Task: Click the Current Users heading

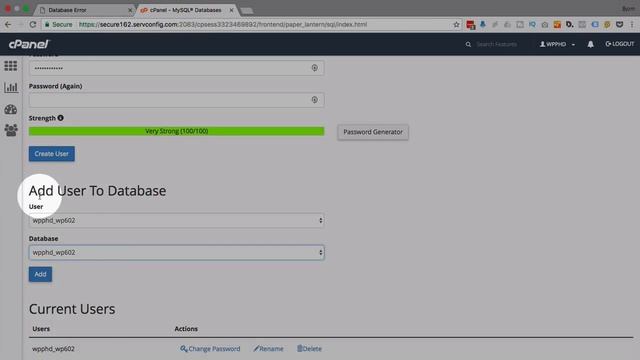Action: click(72, 309)
